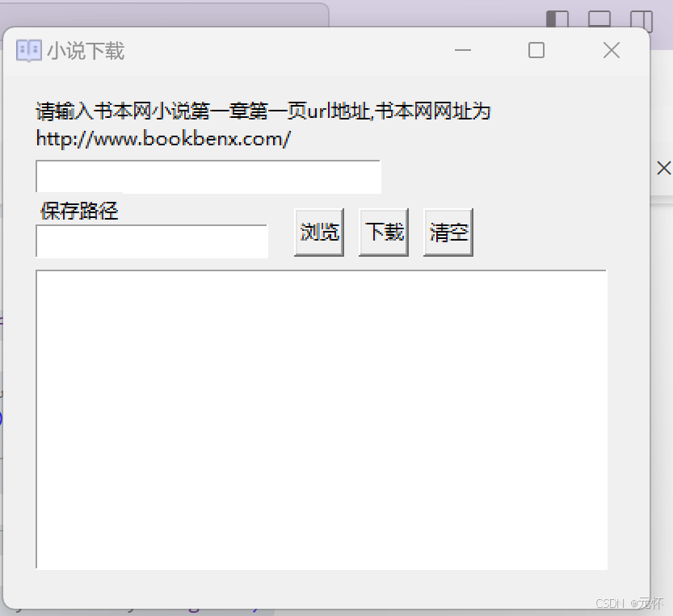Minimize the 小说下载 window

463,50
